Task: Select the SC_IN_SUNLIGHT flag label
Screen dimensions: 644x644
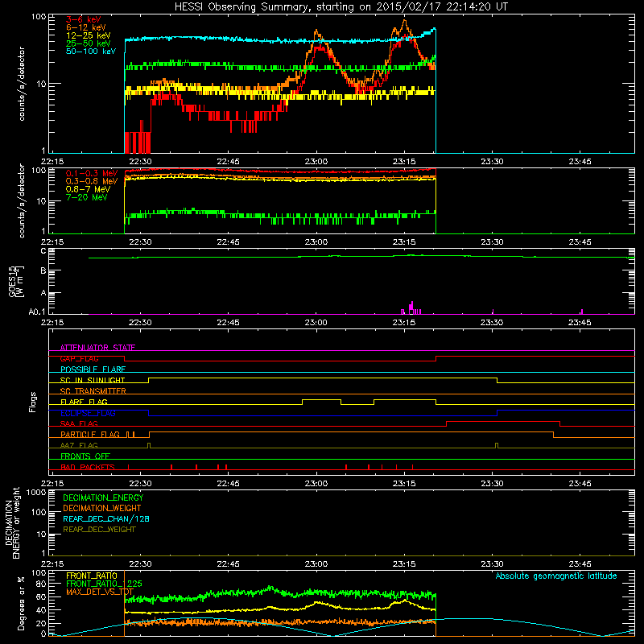Action: [93, 380]
